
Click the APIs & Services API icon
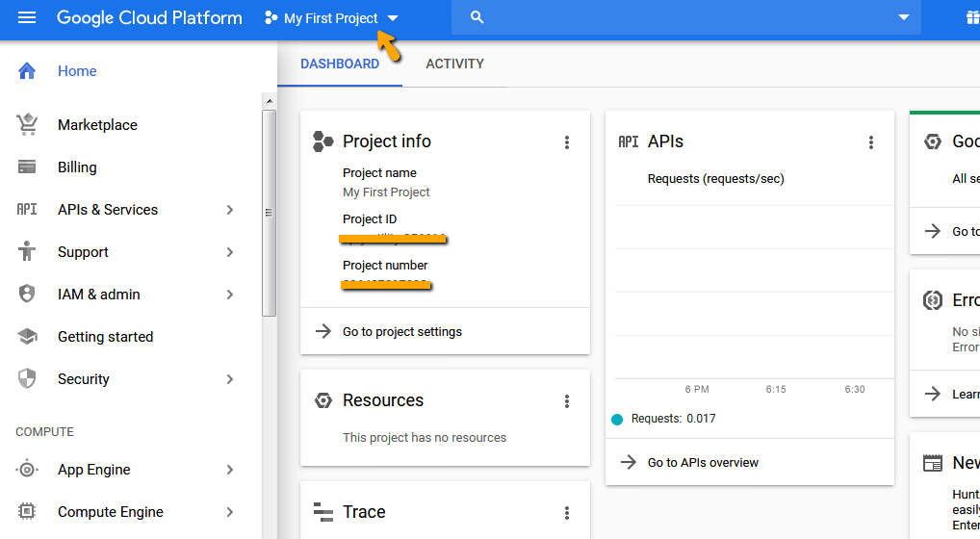pyautogui.click(x=27, y=209)
